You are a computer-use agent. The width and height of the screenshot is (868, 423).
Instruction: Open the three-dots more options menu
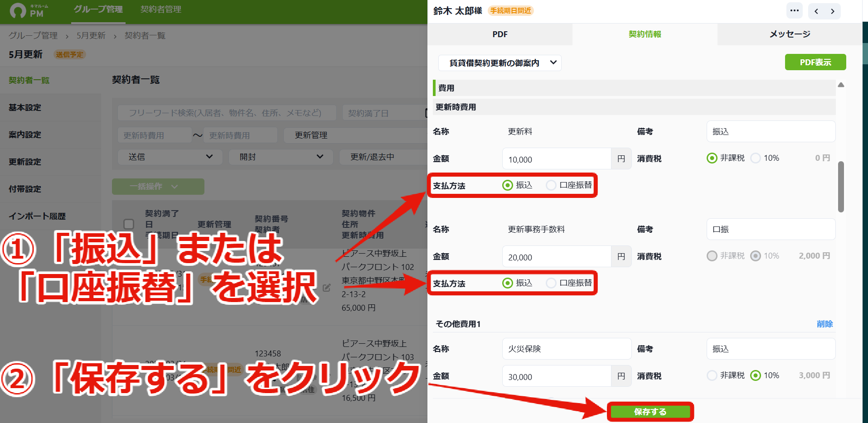point(794,11)
